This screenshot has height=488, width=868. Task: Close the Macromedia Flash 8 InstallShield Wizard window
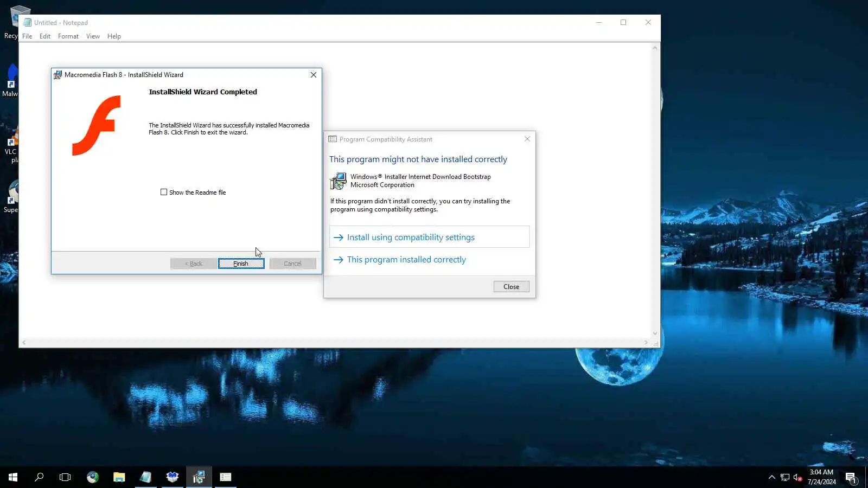(313, 75)
